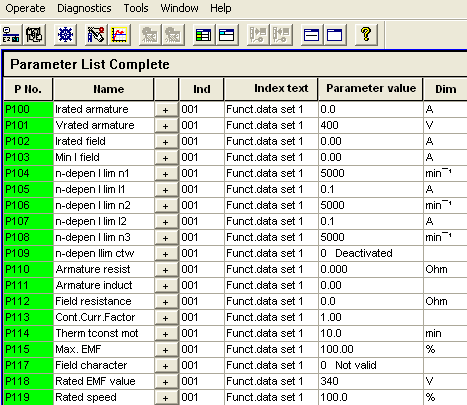
Task: Click the blue gear wheel toolbar icon
Action: (65, 35)
